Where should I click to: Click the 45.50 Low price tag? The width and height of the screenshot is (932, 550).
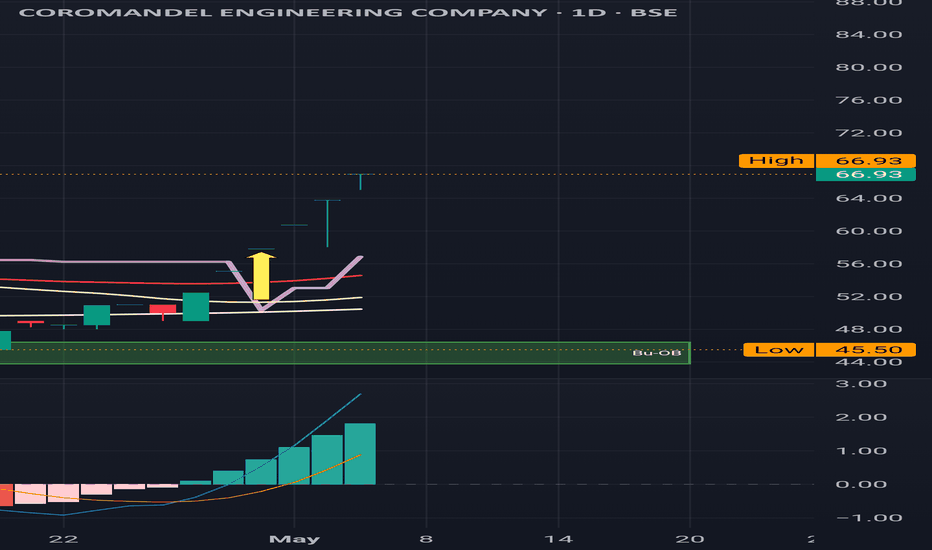865,350
